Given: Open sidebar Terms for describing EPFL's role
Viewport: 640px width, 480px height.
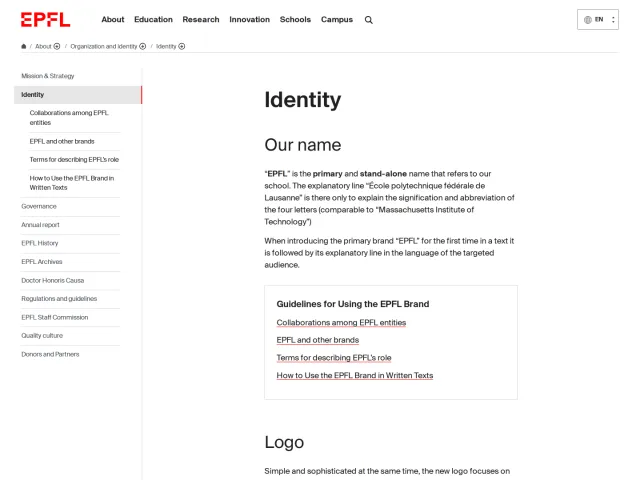Looking at the screenshot, I should [x=74, y=160].
